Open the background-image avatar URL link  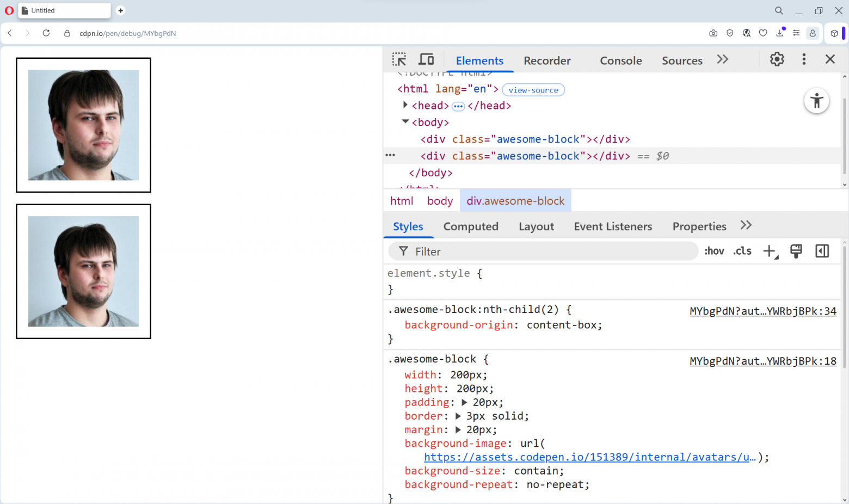[590, 457]
